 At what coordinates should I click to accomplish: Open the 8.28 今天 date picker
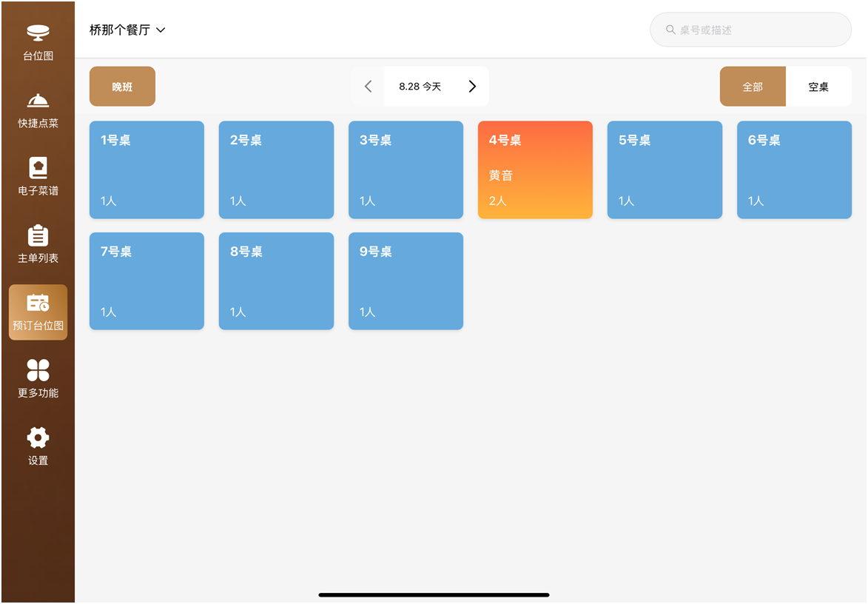[x=420, y=87]
